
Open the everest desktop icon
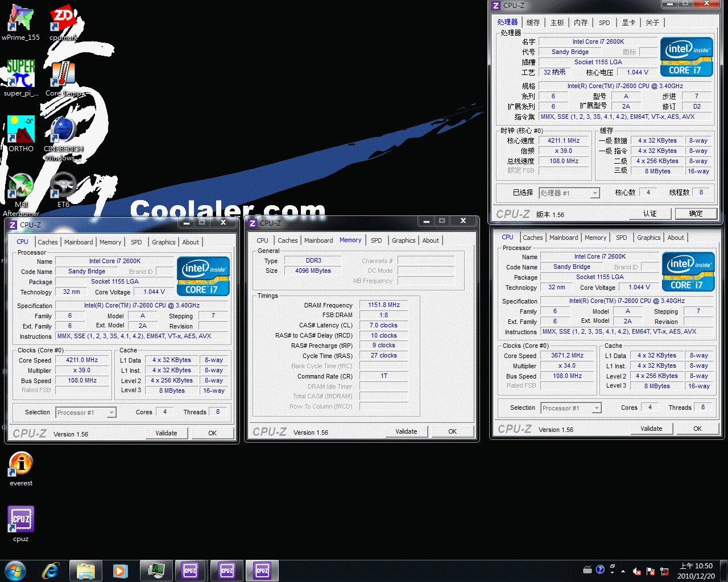pos(21,469)
